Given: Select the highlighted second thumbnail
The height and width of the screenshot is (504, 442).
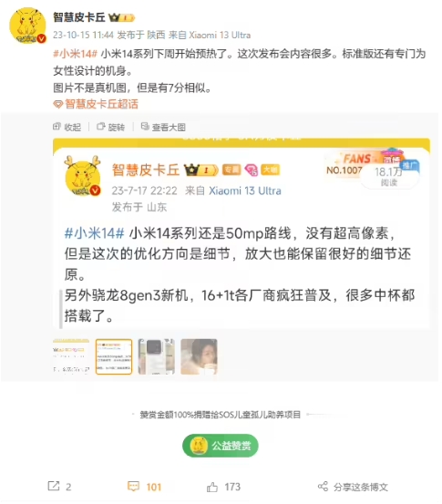Looking at the screenshot, I should [x=114, y=356].
